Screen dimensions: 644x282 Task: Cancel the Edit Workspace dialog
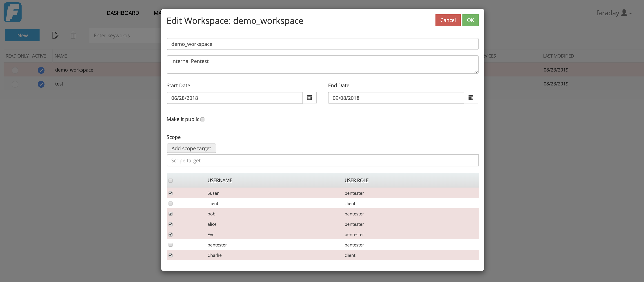pos(448,20)
